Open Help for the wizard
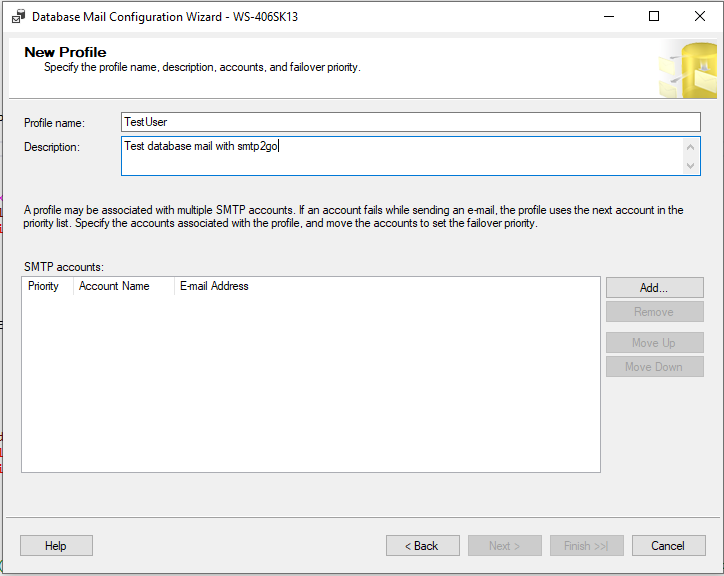The height and width of the screenshot is (576, 724). [56, 546]
